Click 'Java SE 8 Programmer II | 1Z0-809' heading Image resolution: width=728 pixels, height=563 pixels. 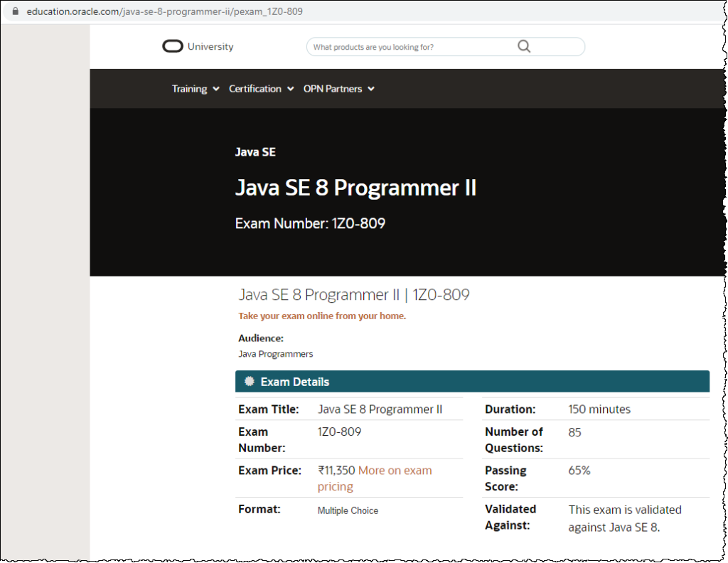[x=354, y=295]
